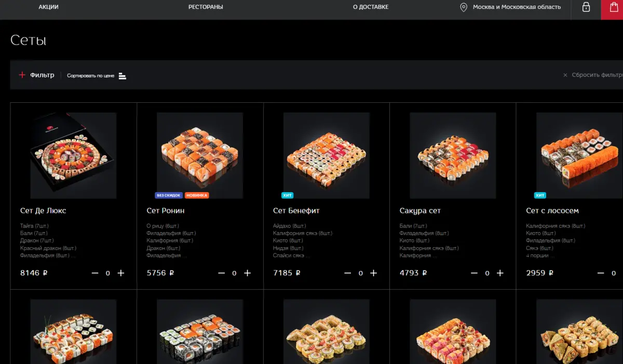Increase quantity of Сакура сет
The width and height of the screenshot is (623, 364).
tap(500, 273)
